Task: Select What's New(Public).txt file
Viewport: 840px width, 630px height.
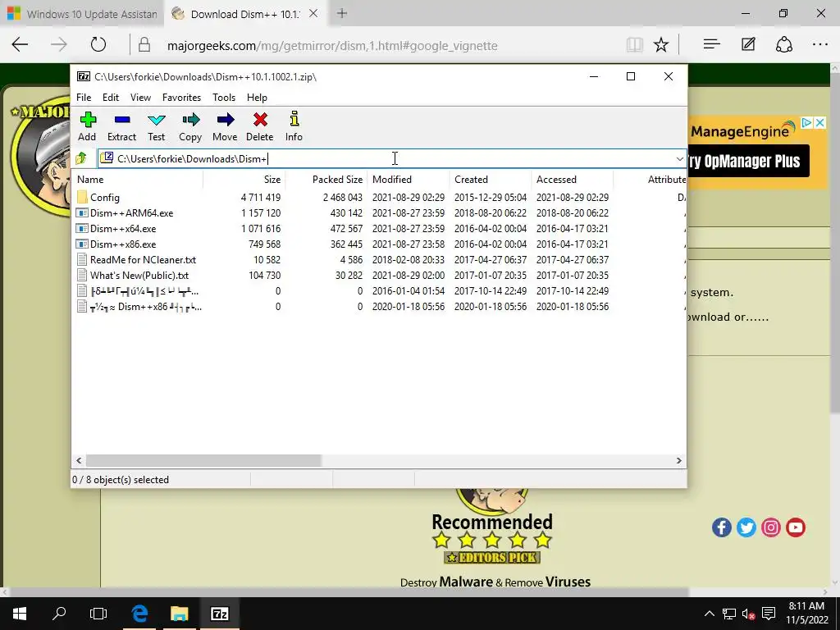Action: pyautogui.click(x=139, y=276)
